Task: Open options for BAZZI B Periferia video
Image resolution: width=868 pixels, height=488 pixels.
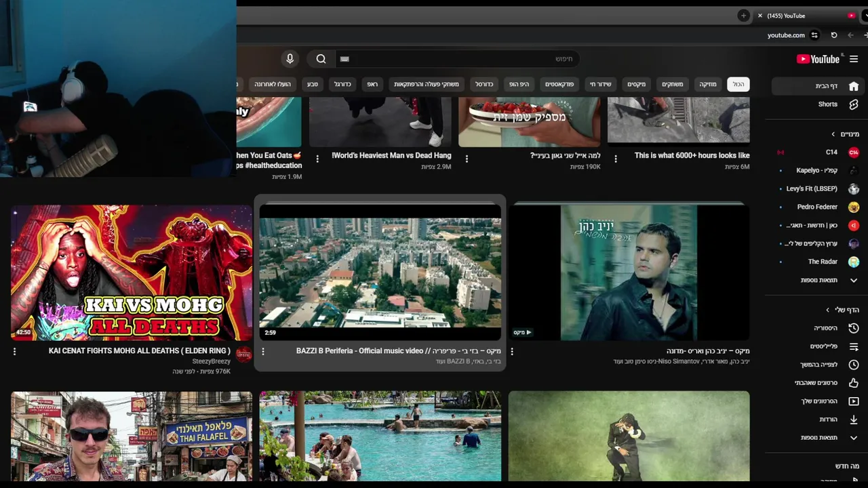Action: pyautogui.click(x=263, y=351)
